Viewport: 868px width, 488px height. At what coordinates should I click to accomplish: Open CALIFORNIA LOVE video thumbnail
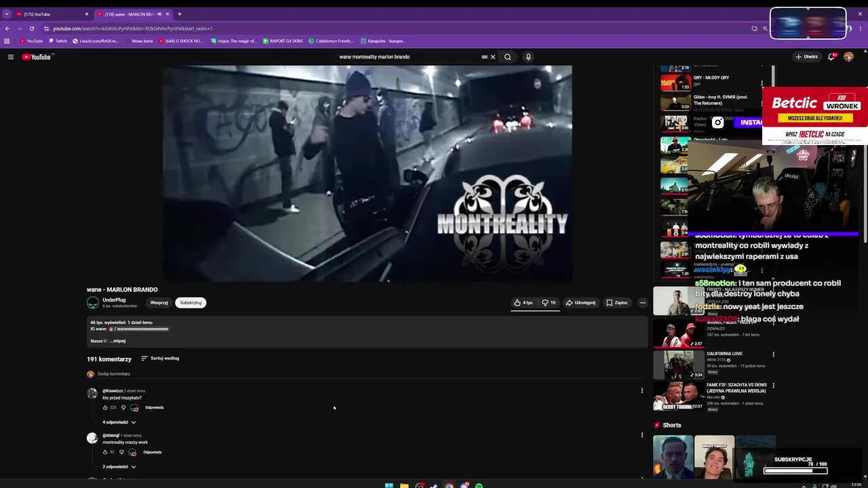(x=678, y=365)
